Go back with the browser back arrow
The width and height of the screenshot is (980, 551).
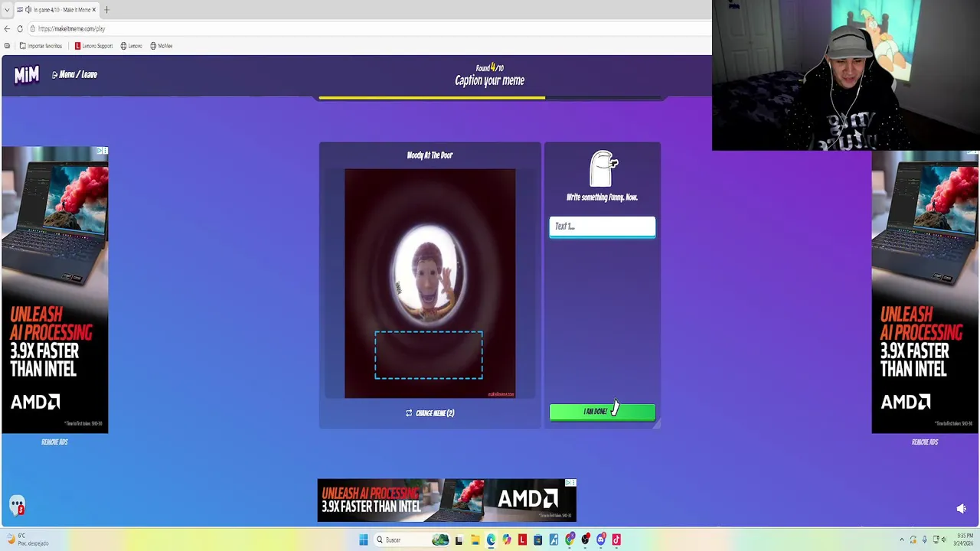(7, 29)
